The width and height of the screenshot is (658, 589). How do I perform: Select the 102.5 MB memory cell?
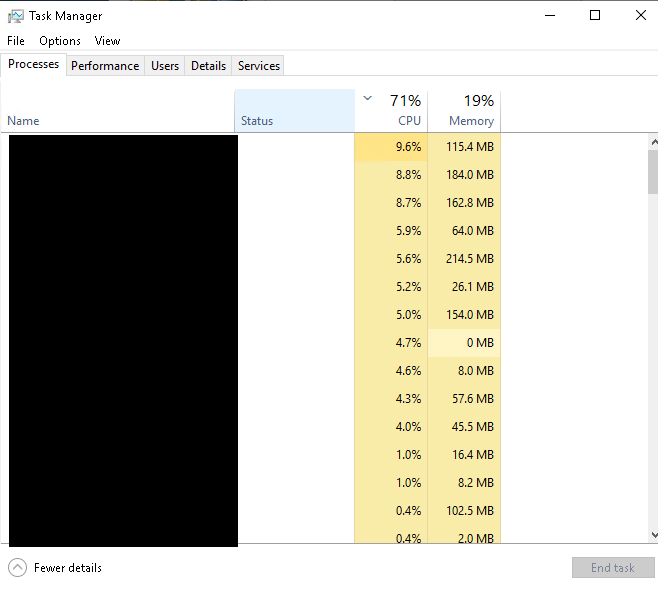pyautogui.click(x=464, y=511)
